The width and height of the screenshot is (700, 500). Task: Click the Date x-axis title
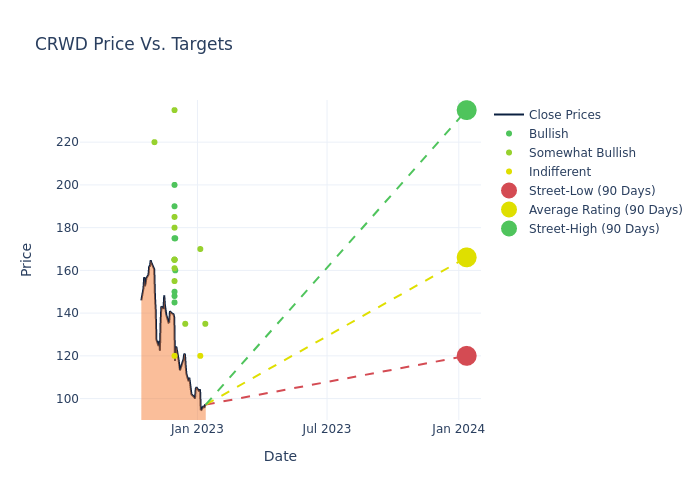pos(280,457)
